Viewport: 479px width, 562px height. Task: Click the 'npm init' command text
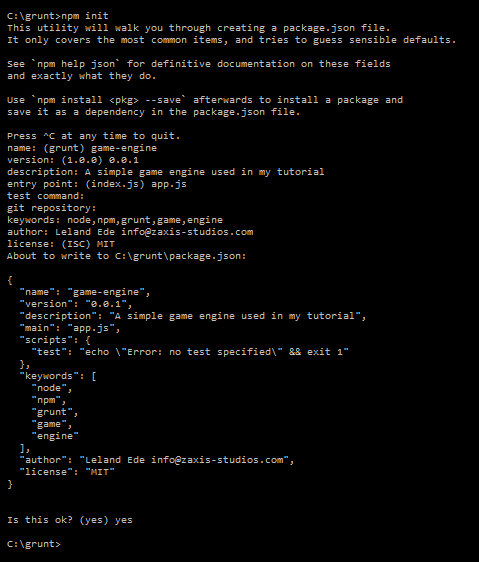pos(85,16)
